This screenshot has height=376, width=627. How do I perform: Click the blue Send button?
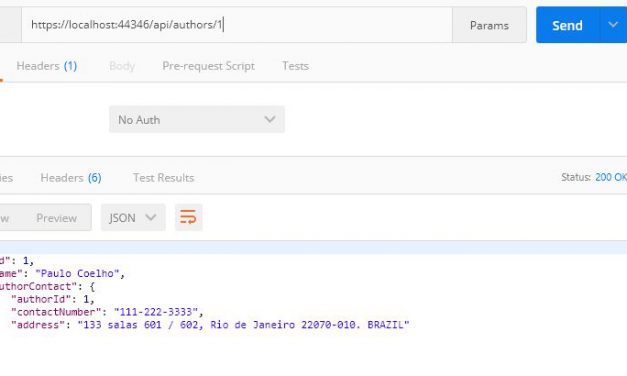[x=567, y=25]
